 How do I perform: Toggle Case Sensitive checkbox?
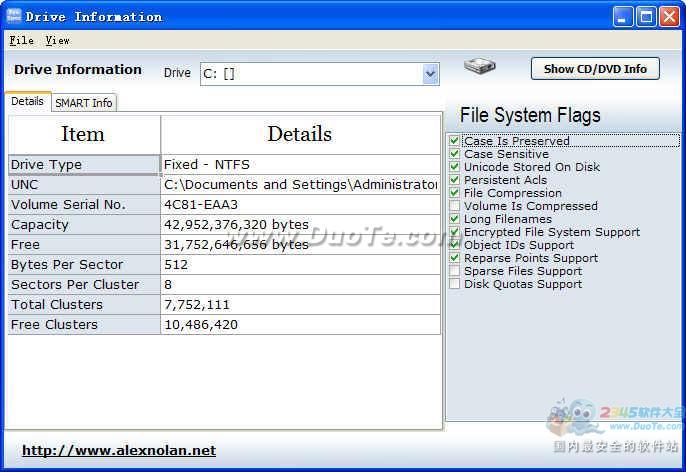point(455,154)
